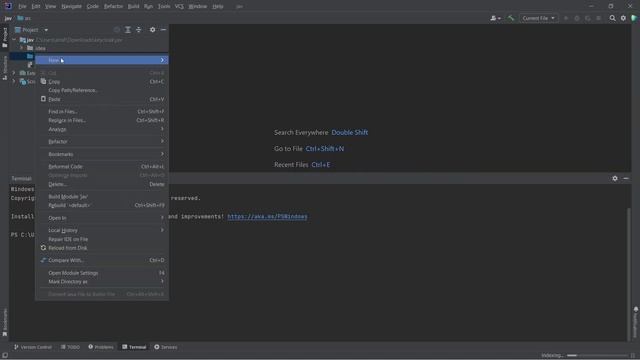Switch to TODO tab
This screenshot has height=360, width=640.
(x=70, y=347)
